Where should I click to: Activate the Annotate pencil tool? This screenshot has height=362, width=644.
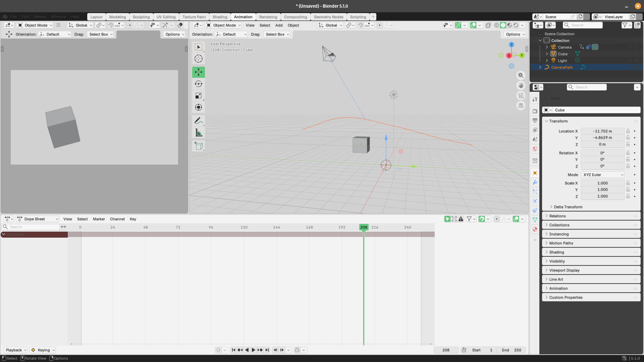click(198, 121)
